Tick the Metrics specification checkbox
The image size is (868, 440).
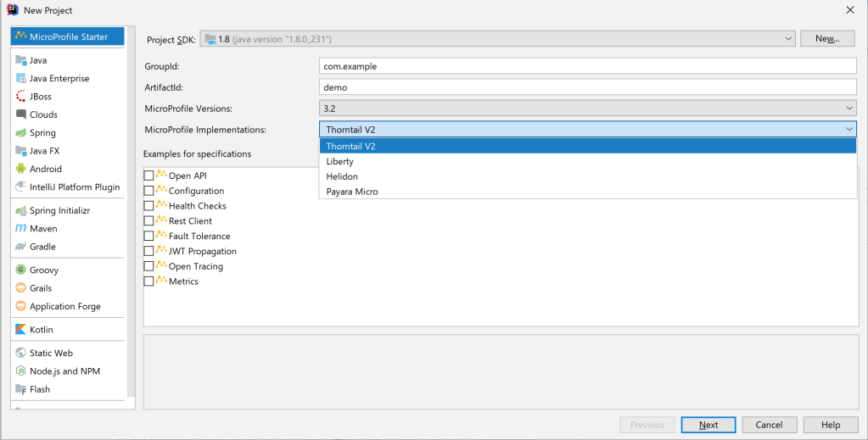pos(149,281)
